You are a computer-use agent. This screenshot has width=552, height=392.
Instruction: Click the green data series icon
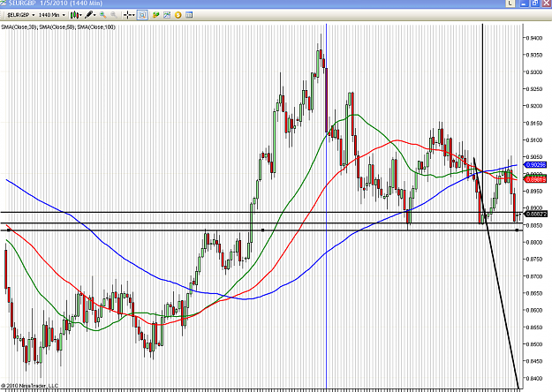pyautogui.click(x=155, y=15)
